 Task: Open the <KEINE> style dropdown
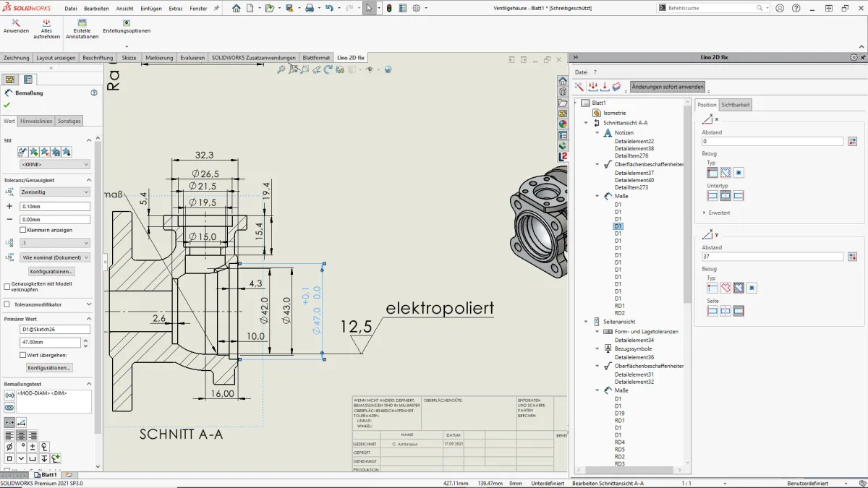click(55, 164)
